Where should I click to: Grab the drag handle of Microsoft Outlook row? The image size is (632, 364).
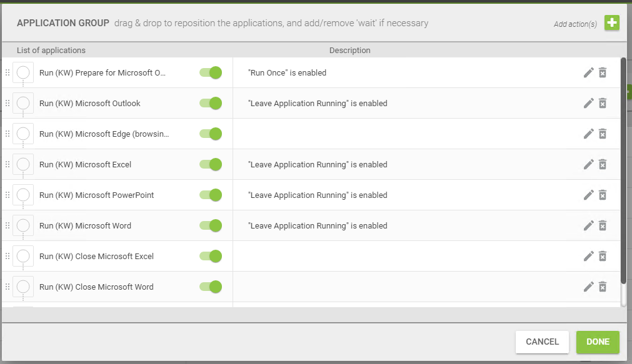8,103
